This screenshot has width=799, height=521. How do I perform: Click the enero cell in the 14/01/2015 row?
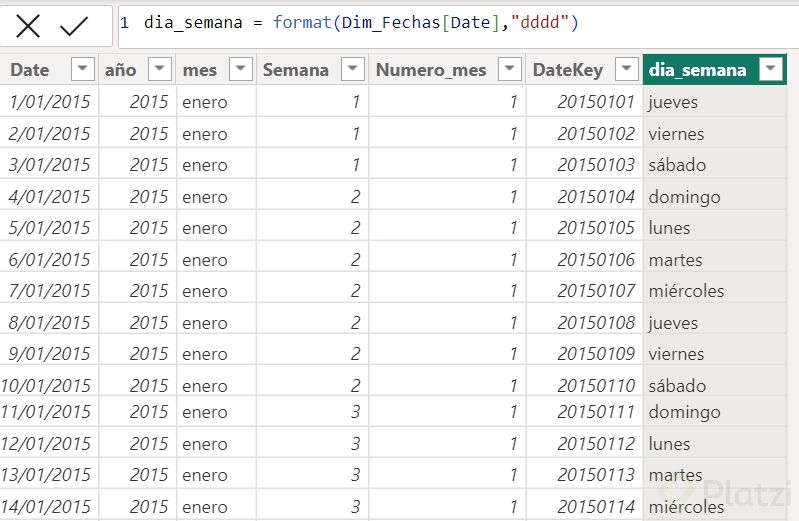205,507
